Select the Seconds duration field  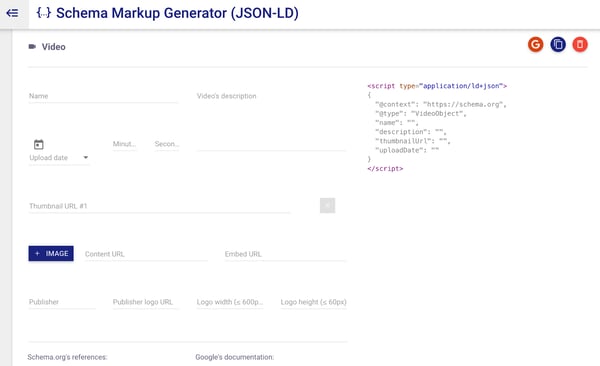coord(166,144)
